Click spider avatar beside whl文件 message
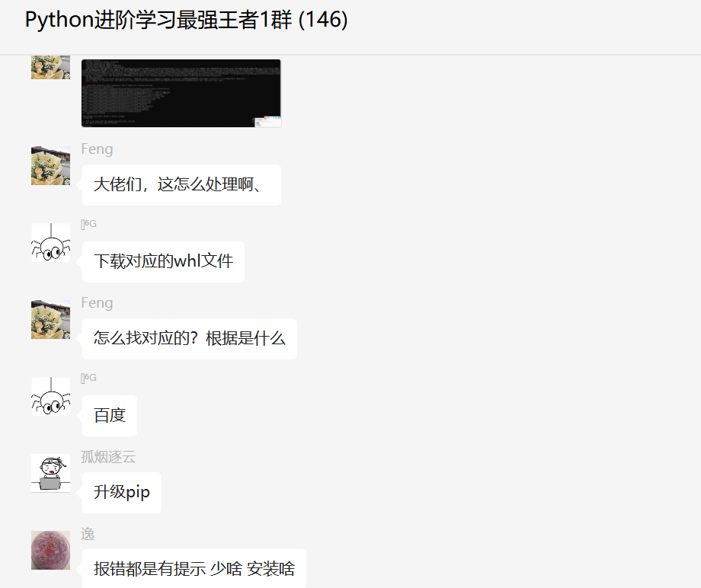Screen dimensions: 701x588 pyautogui.click(x=50, y=242)
